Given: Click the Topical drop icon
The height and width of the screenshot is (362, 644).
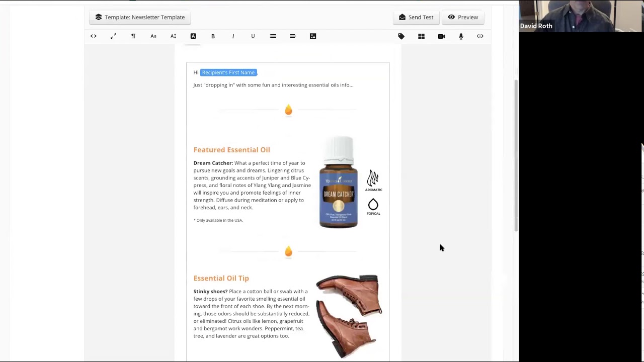Looking at the screenshot, I should coord(373,207).
